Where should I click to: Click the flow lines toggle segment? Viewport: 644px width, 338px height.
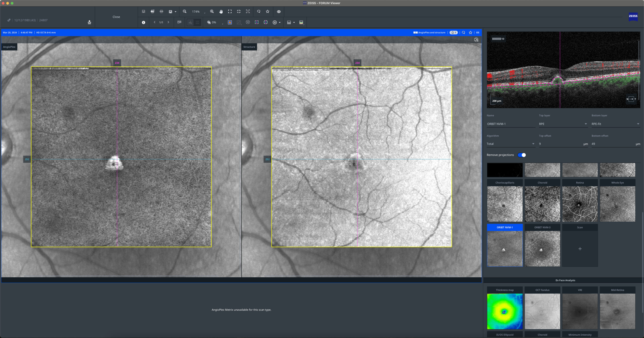point(197,22)
